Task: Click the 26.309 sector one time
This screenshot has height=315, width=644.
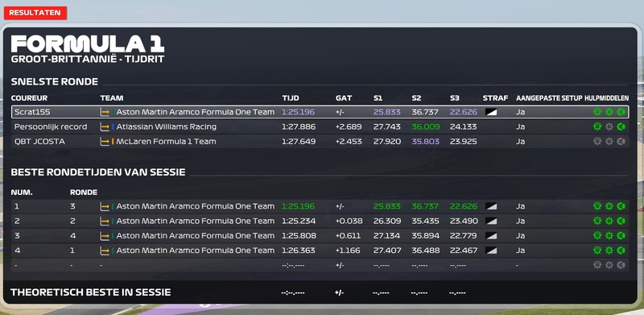Action: 387,221
